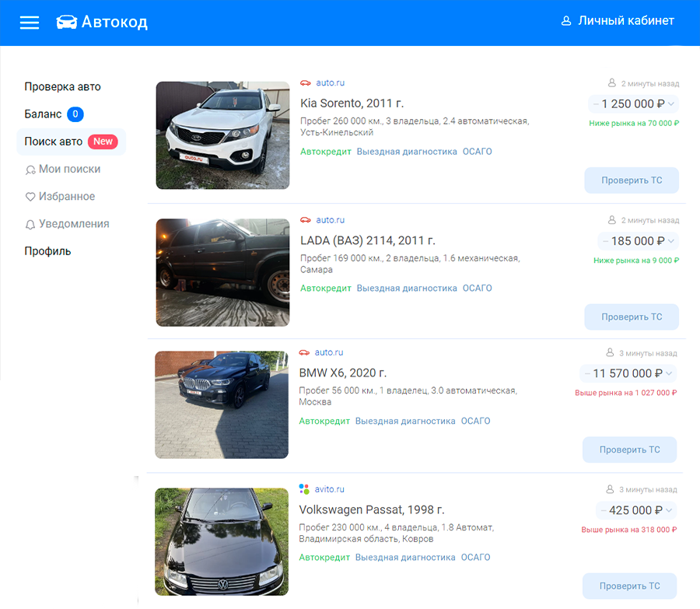700x609 pixels.
Task: Click ОСАГО on the Kia Sorento listing
Action: coord(478,152)
